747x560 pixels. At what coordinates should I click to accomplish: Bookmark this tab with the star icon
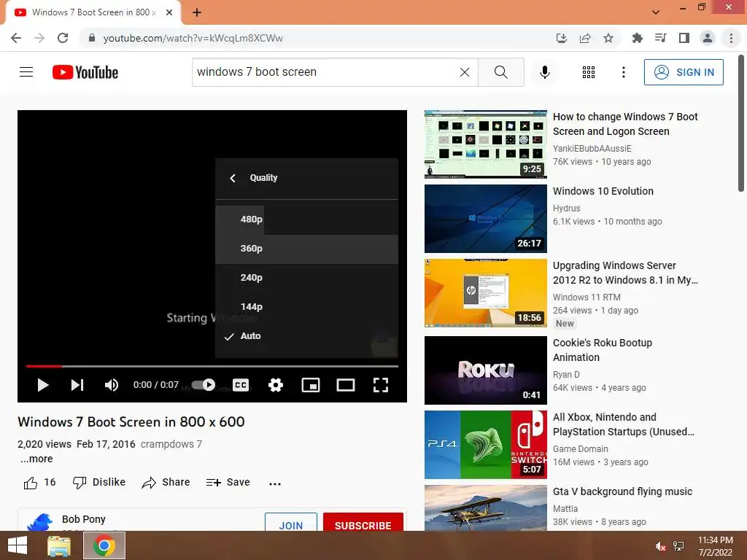608,38
